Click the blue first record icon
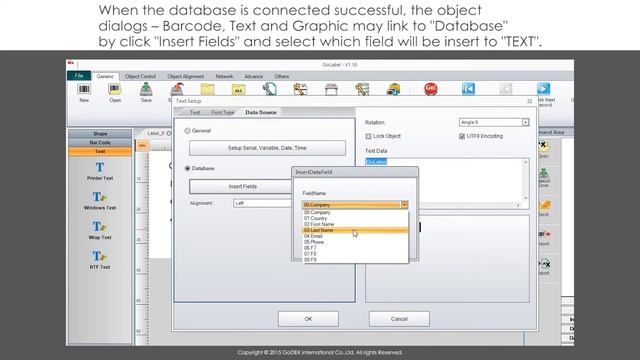This screenshot has width=640, height=360. [468, 89]
